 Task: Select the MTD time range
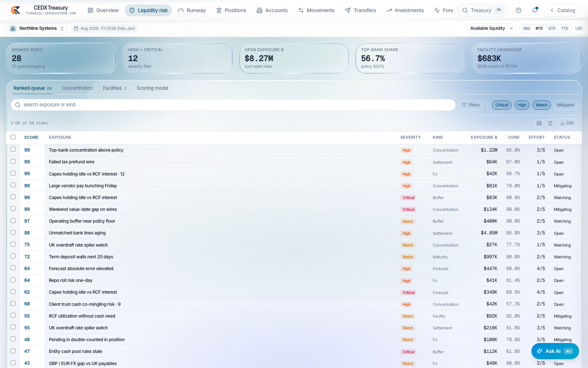pyautogui.click(x=539, y=28)
